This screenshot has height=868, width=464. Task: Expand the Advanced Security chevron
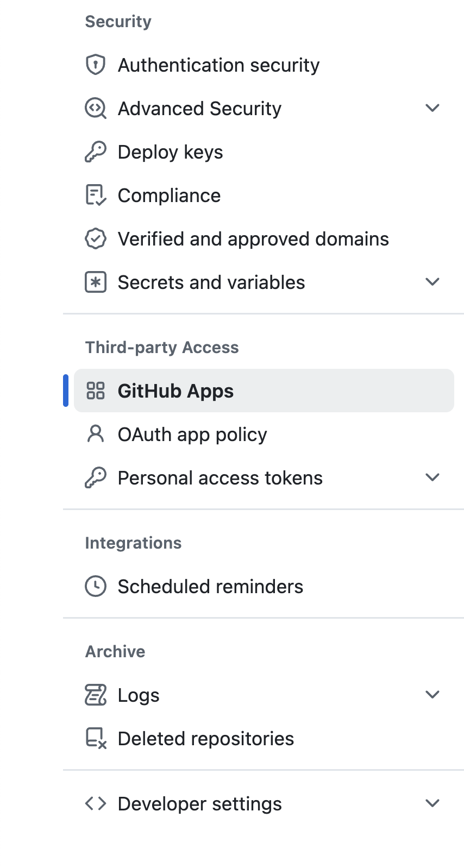pos(432,108)
